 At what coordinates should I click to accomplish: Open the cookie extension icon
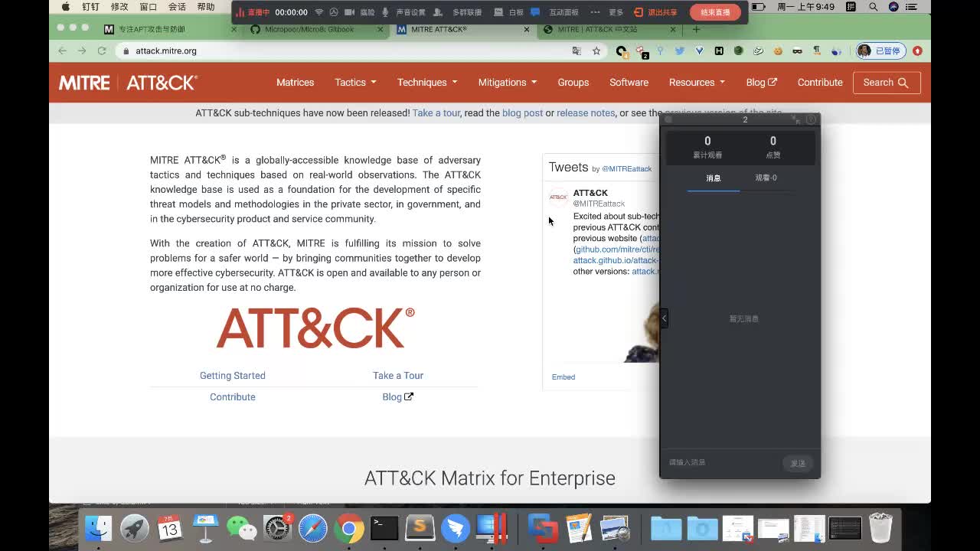coord(778,51)
